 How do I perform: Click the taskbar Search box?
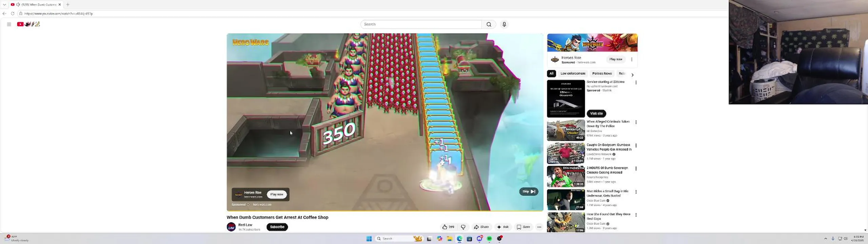click(x=399, y=239)
